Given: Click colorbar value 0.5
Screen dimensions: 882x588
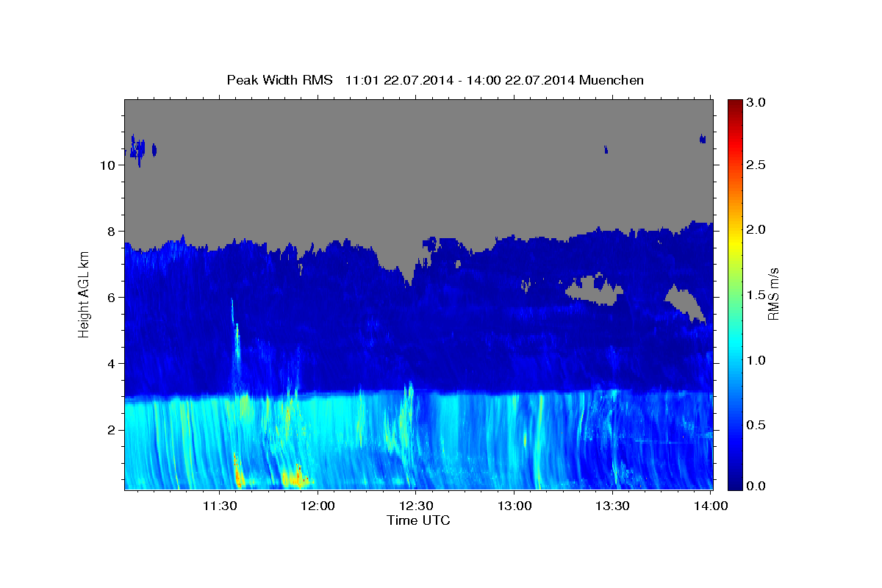Looking at the screenshot, I should tap(757, 425).
